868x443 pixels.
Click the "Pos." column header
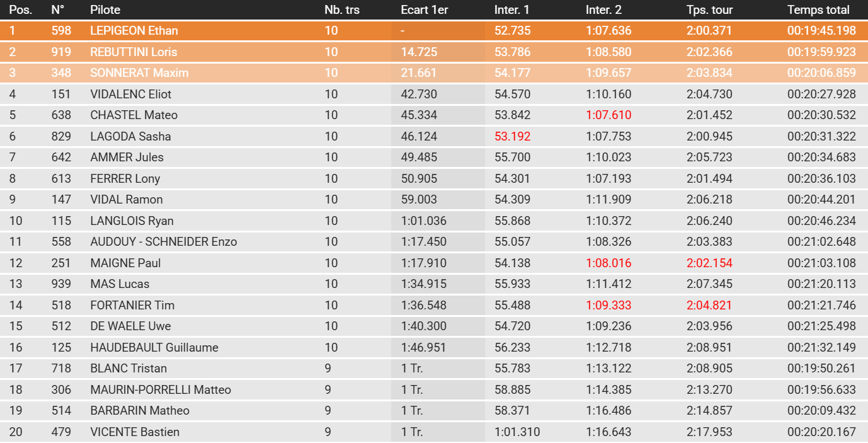pos(20,10)
